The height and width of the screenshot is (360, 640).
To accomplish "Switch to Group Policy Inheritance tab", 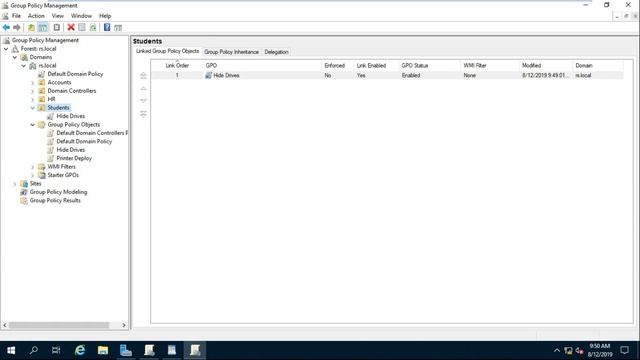I will [231, 52].
